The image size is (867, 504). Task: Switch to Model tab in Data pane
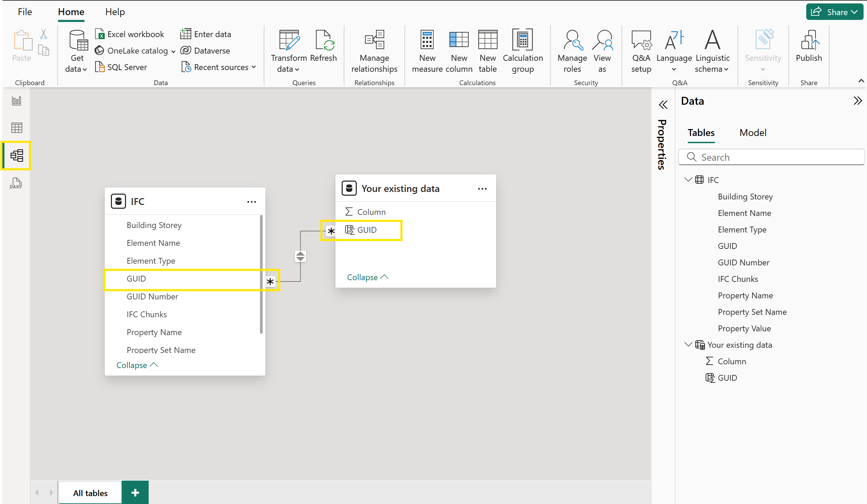point(752,133)
